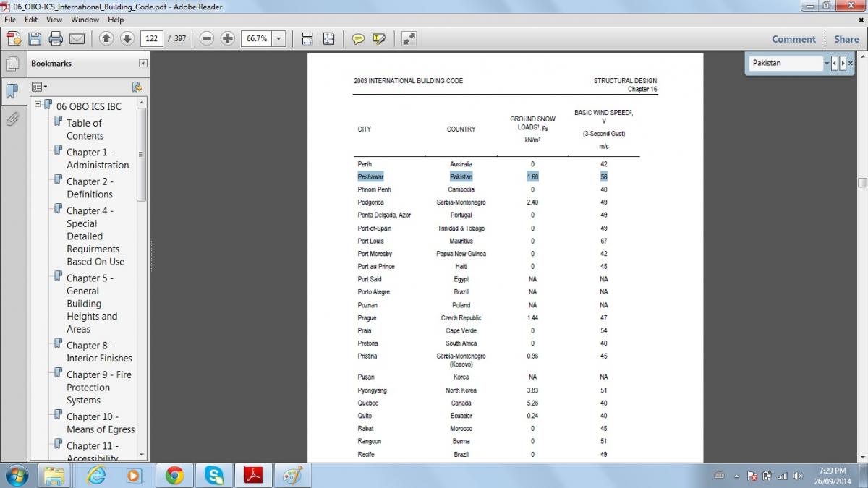Switch to Read Mode view
This screenshot has height=488, width=868.
click(x=409, y=39)
